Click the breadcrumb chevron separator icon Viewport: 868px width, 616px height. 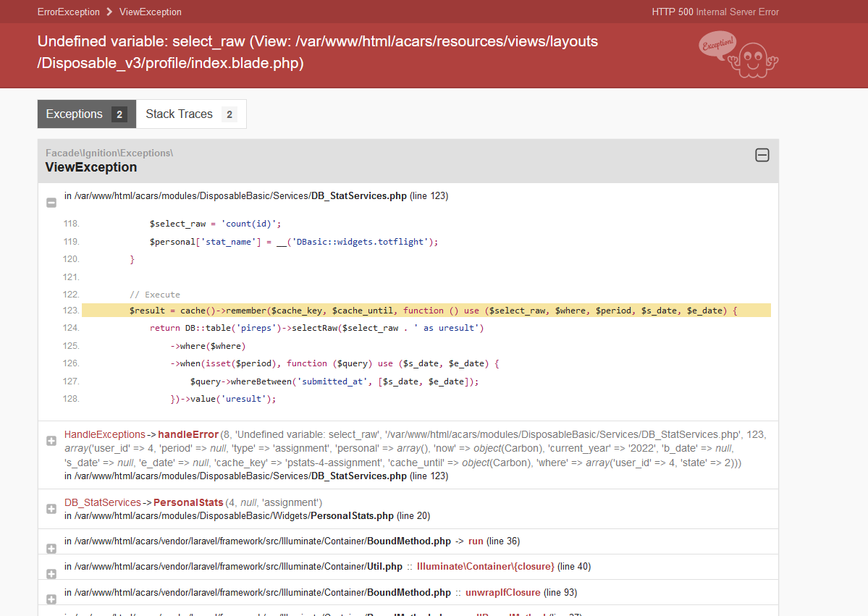coord(109,12)
